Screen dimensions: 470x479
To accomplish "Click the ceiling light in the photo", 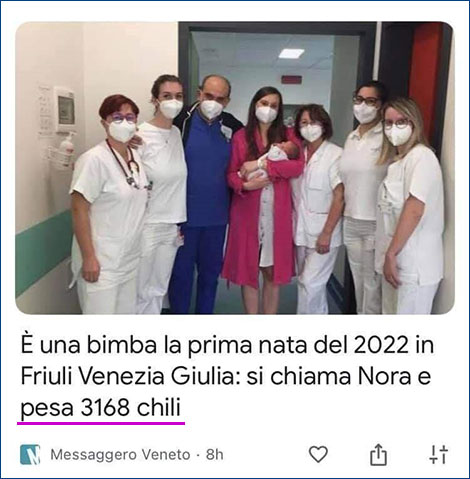I will tap(291, 53).
